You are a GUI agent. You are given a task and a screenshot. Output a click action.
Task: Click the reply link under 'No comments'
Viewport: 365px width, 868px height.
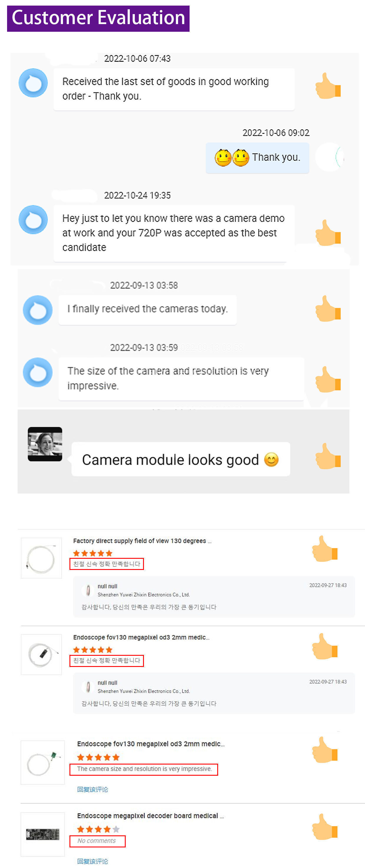92,861
